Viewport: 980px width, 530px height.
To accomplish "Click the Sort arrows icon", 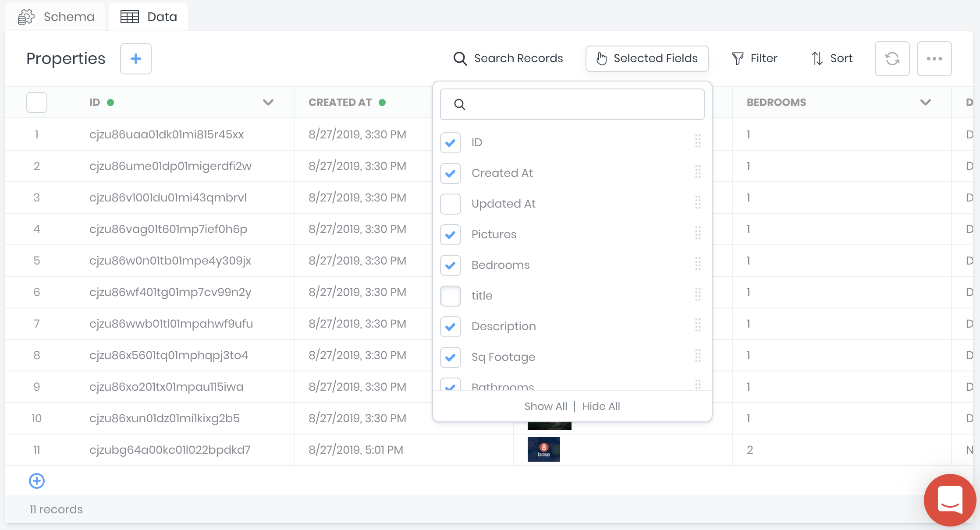I will [817, 58].
